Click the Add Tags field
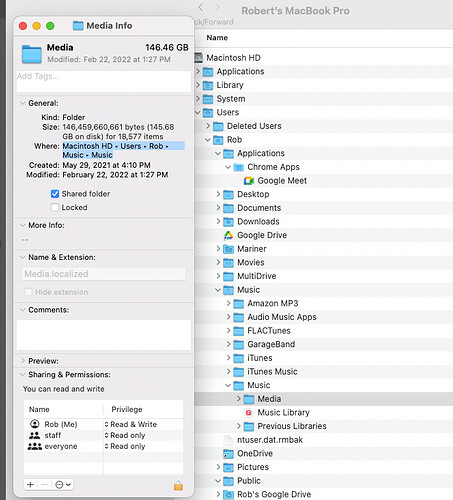 tap(104, 81)
